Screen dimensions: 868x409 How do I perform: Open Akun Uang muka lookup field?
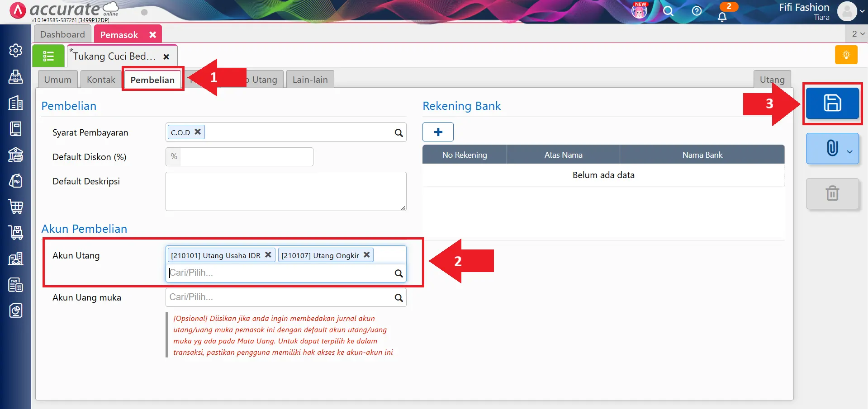(x=280, y=297)
